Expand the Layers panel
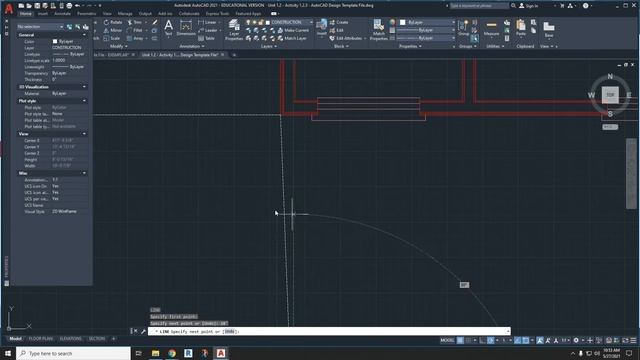Viewport: 640px width, 360px height. coord(269,47)
